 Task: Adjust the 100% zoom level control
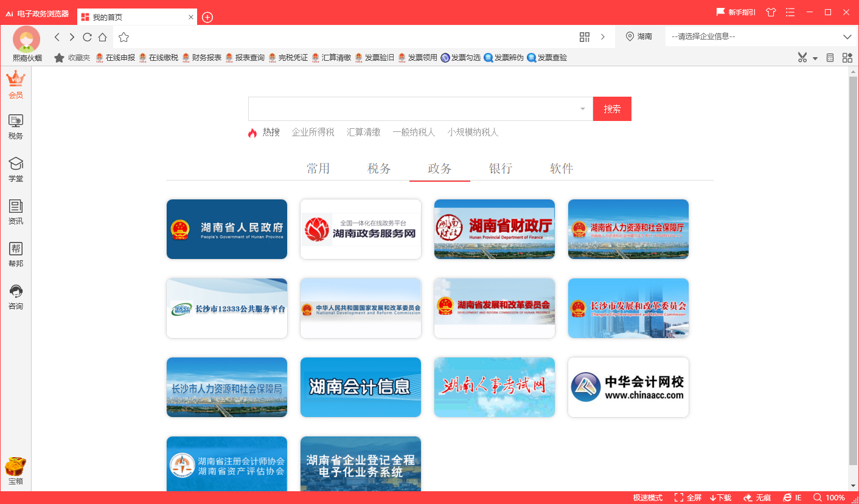pos(829,498)
